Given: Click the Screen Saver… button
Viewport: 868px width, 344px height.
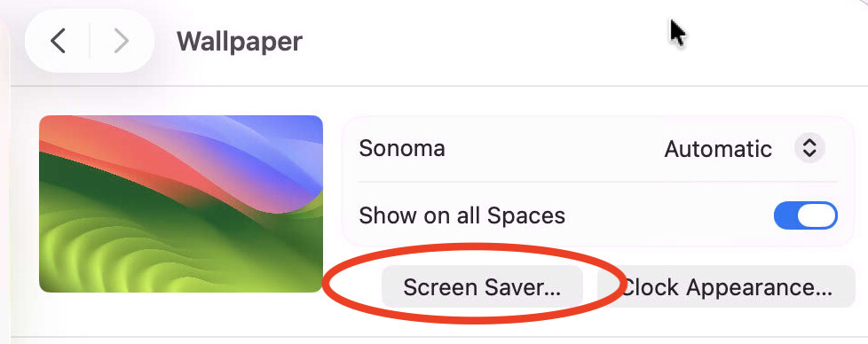Looking at the screenshot, I should point(482,286).
